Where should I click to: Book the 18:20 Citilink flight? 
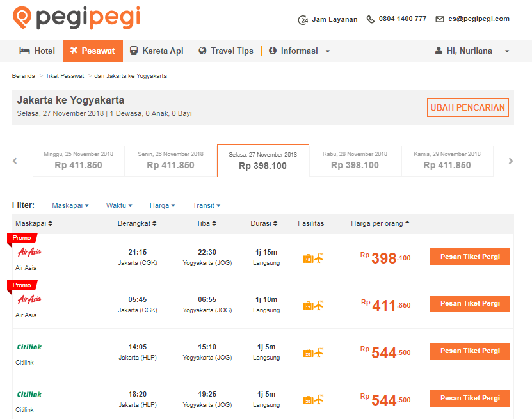pyautogui.click(x=470, y=398)
